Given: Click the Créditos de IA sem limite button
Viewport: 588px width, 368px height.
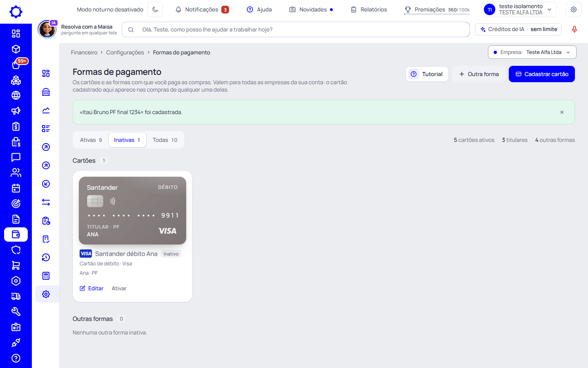Looking at the screenshot, I should click(x=519, y=29).
